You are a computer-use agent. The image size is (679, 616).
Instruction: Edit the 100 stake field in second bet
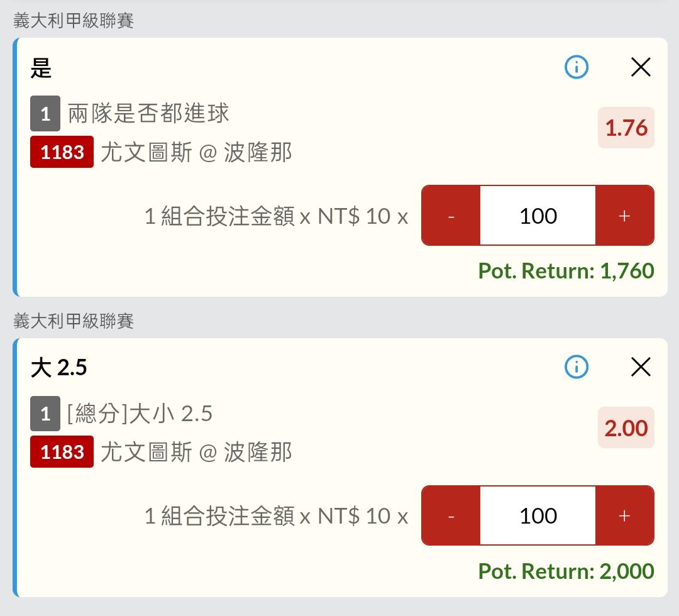click(538, 515)
